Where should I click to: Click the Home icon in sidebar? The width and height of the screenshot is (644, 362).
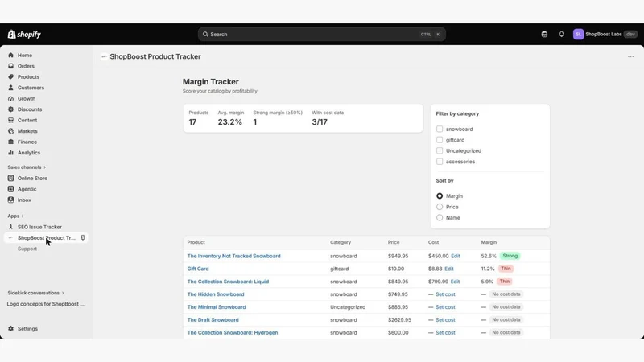coord(10,55)
